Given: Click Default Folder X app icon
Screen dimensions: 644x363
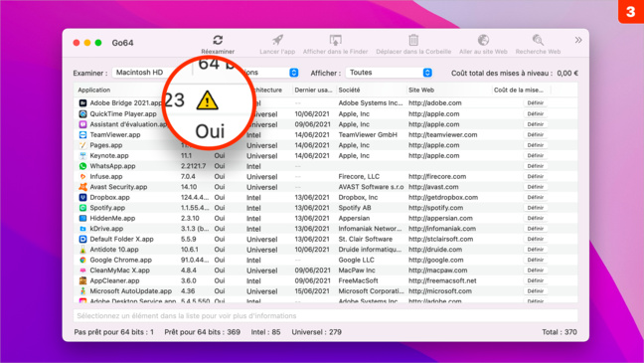Looking at the screenshot, I should (x=82, y=239).
